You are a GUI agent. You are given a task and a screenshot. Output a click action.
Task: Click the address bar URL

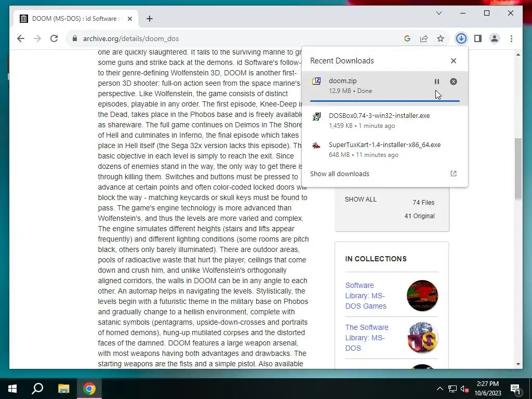(131, 38)
